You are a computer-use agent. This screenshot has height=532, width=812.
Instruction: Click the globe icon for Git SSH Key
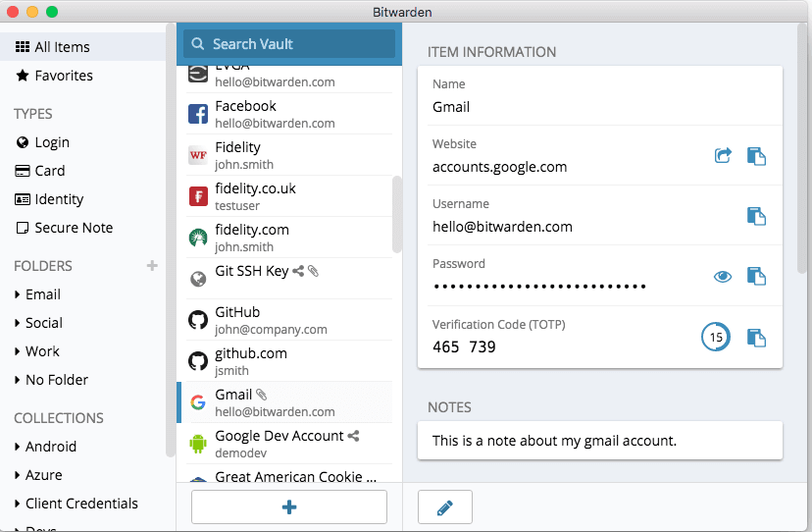click(x=198, y=279)
